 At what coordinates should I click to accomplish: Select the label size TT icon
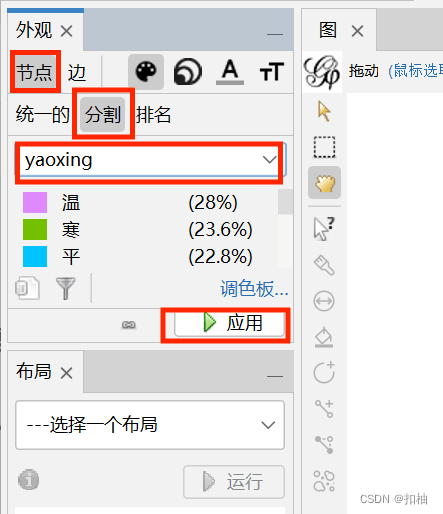(272, 72)
